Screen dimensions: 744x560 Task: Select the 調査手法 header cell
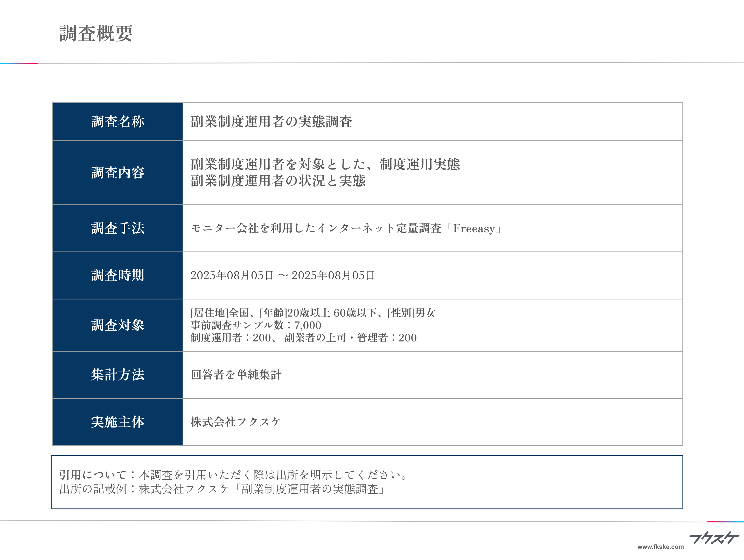tap(118, 228)
